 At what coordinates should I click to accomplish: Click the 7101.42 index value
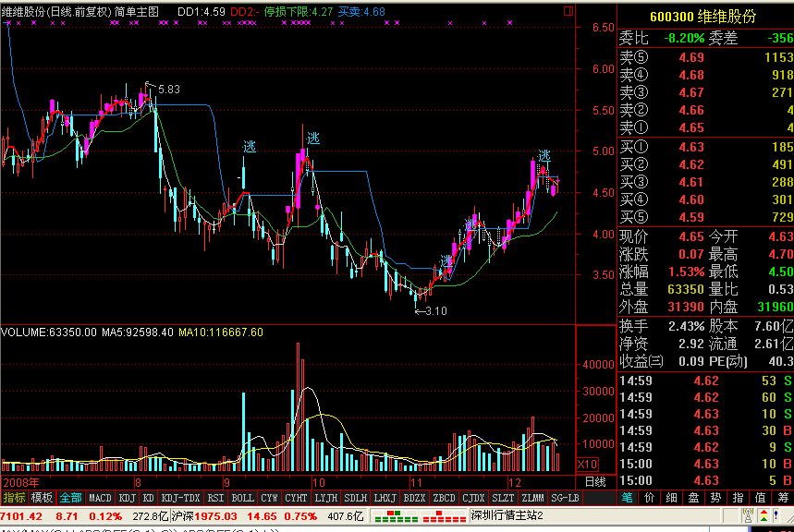tap(21, 516)
